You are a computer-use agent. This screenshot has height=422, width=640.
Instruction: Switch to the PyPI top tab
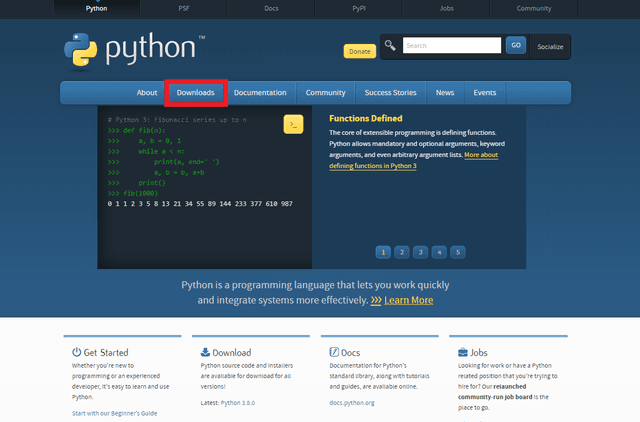359,9
